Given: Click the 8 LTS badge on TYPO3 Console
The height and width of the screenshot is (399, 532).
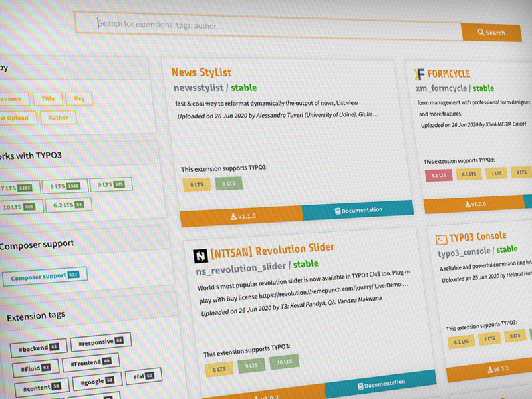Looking at the screenshot, I should 515,336.
